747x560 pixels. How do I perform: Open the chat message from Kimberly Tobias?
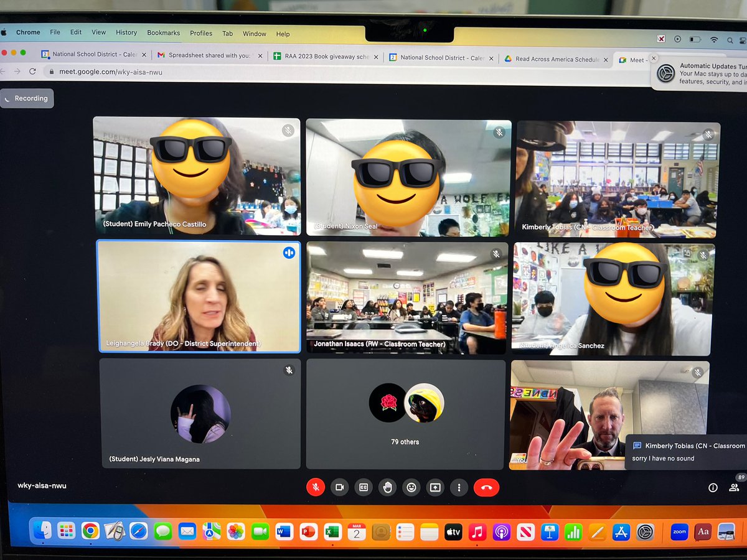tap(687, 452)
